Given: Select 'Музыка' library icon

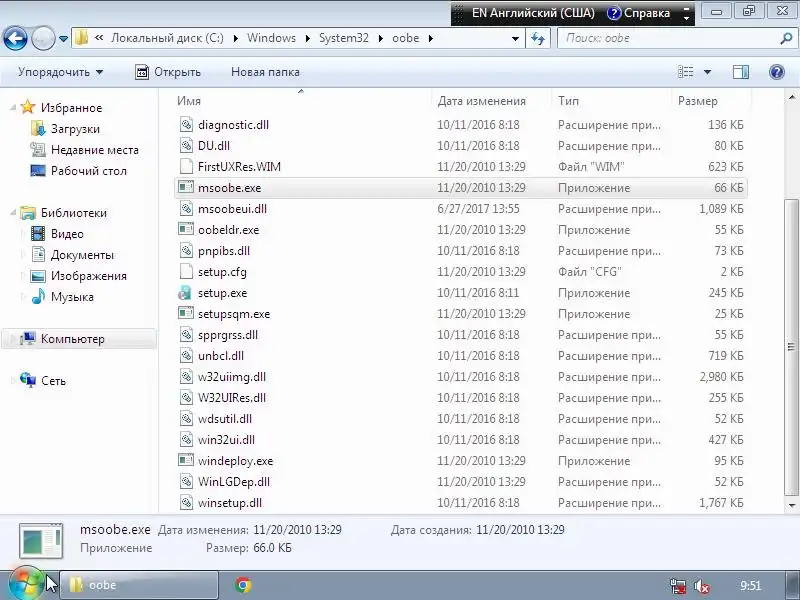Looking at the screenshot, I should coord(38,297).
